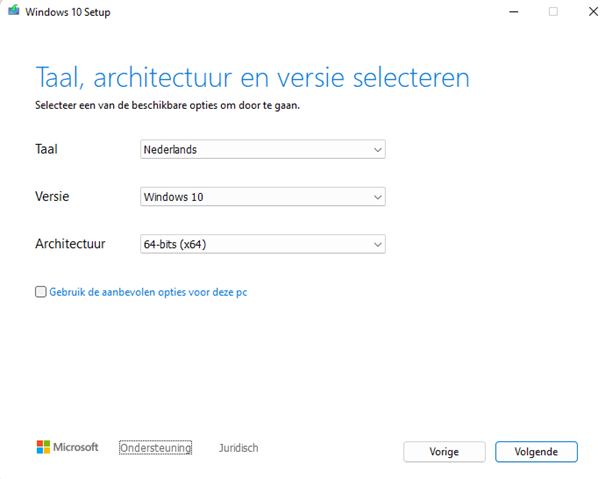Open the Juridisch link
The image size is (605, 479).
(238, 448)
